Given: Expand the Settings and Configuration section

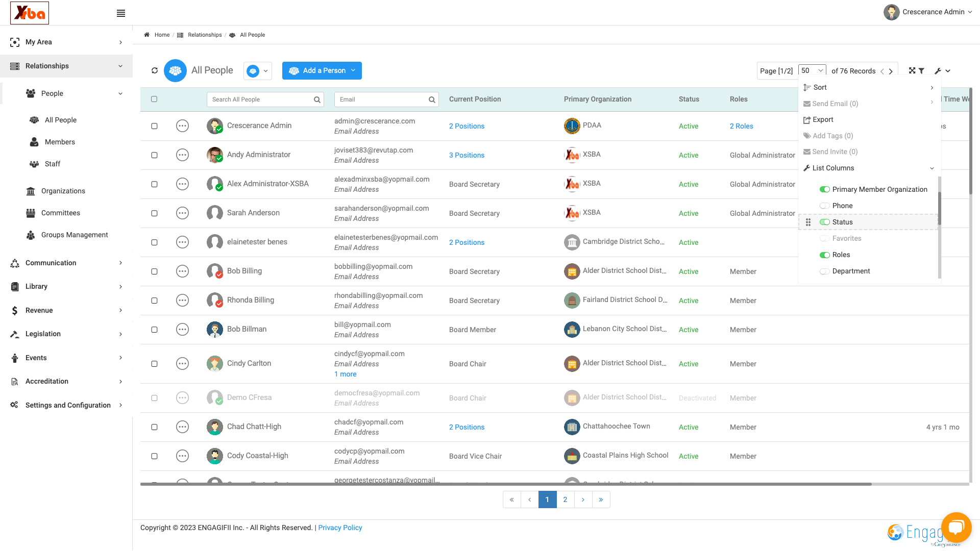Looking at the screenshot, I should (66, 405).
